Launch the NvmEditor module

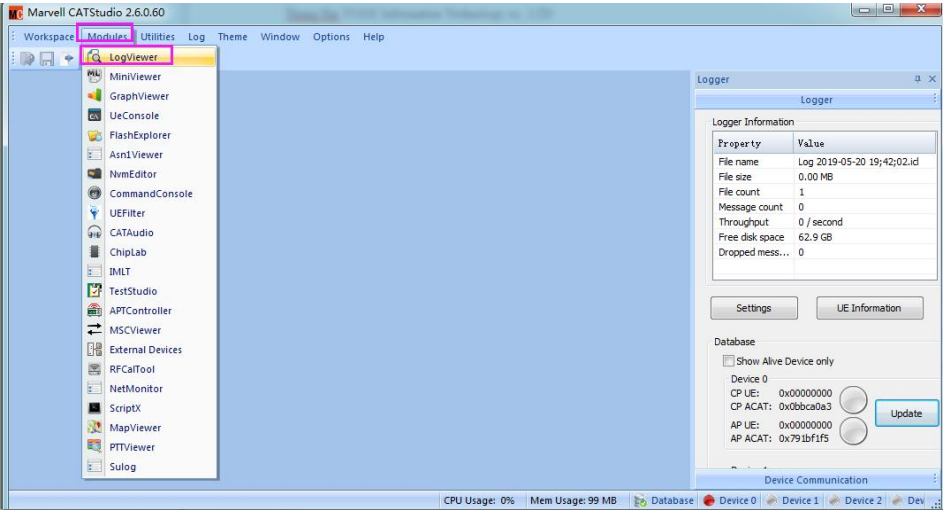click(132, 174)
